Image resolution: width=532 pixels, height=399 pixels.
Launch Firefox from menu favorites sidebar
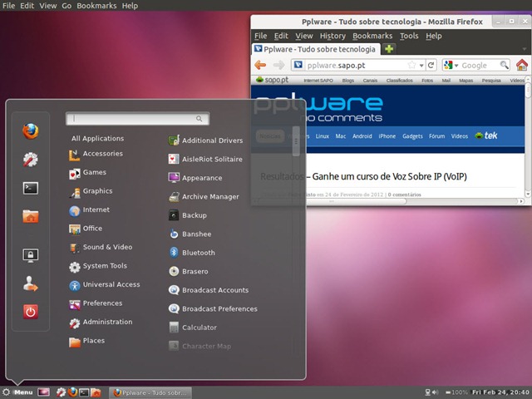pos(31,131)
